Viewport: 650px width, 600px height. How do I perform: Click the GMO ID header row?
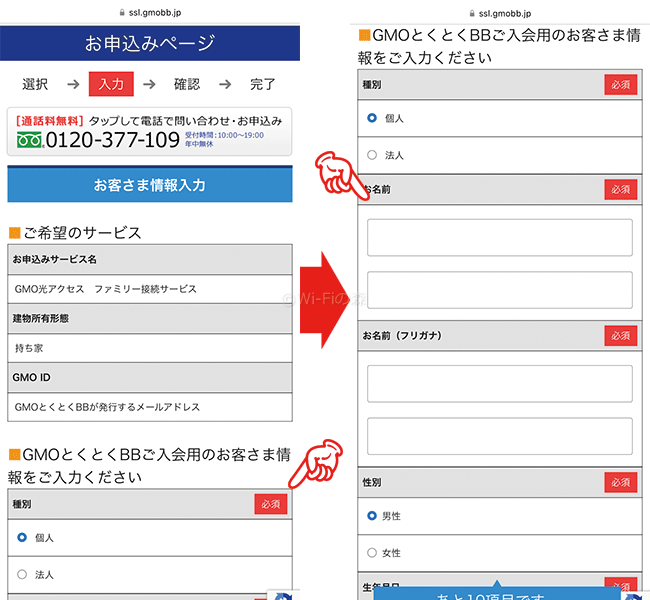(x=150, y=377)
